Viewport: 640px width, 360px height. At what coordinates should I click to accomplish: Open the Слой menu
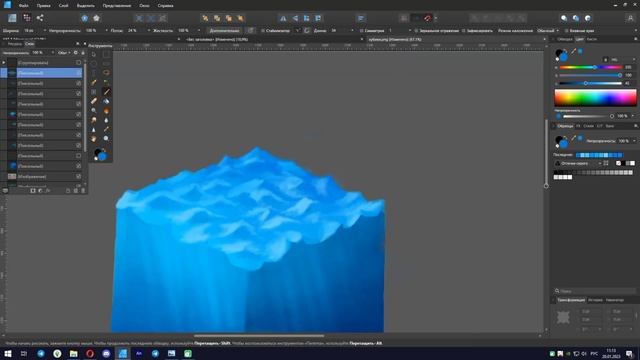[x=64, y=6]
